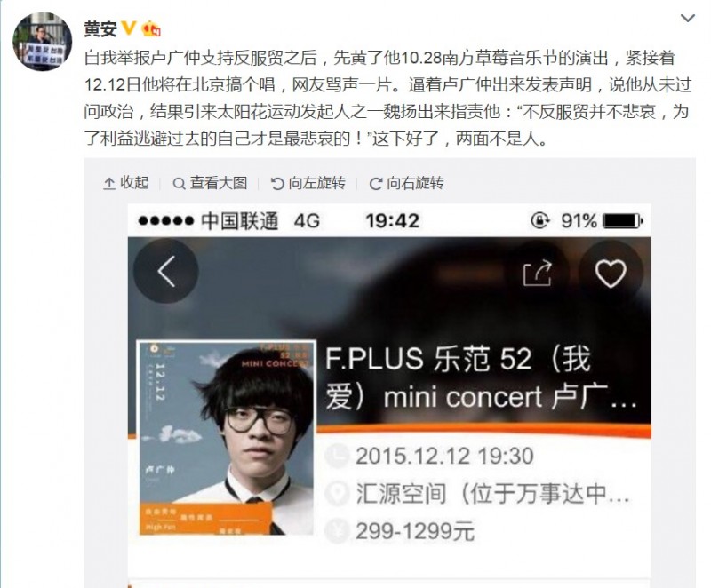Click the F.PLUS 乐范 52 concert title

pos(481,377)
